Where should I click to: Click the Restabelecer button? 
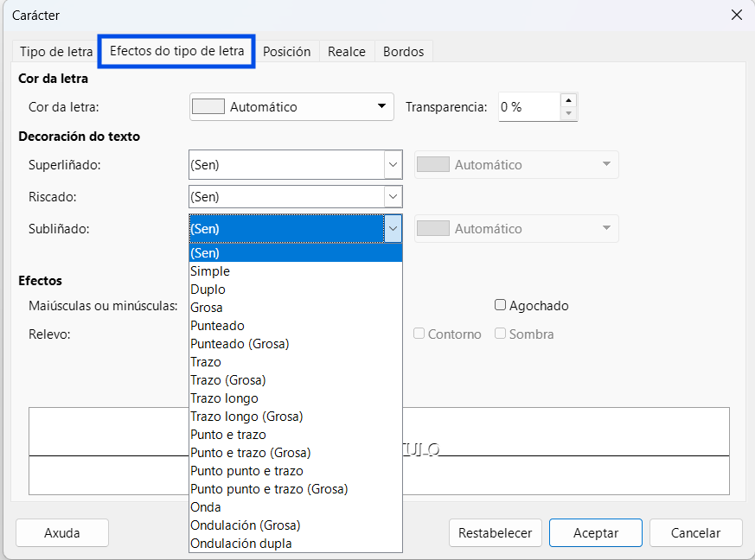click(495, 533)
